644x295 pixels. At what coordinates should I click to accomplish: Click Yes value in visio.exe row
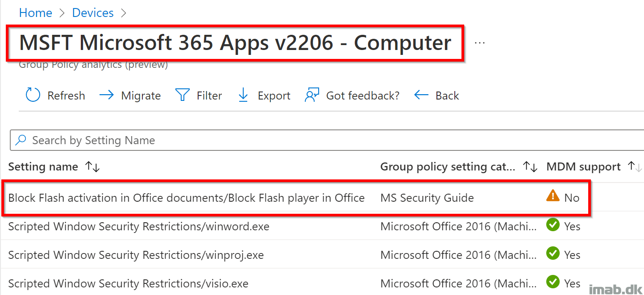tap(572, 283)
